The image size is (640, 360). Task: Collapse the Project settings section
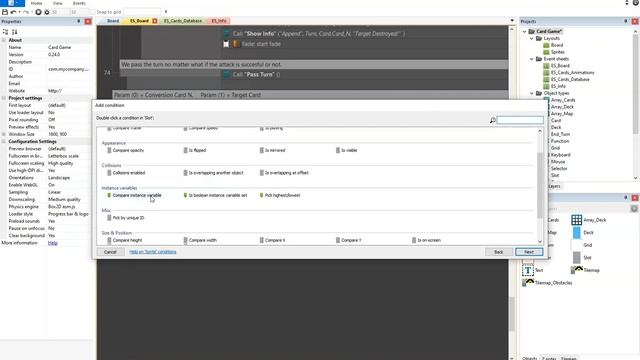pyautogui.click(x=4, y=98)
